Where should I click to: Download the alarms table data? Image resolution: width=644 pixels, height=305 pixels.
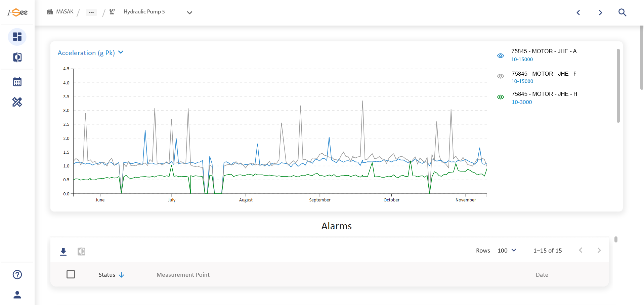coord(63,251)
